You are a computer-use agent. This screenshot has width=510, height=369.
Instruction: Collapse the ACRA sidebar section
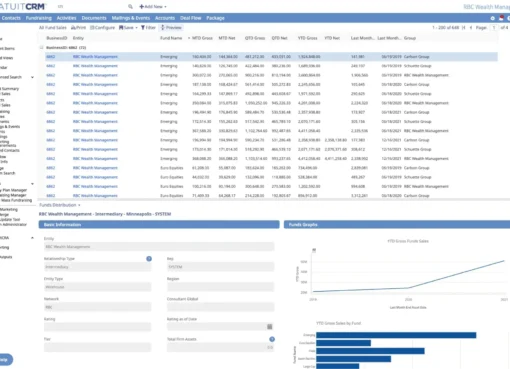tap(32, 238)
